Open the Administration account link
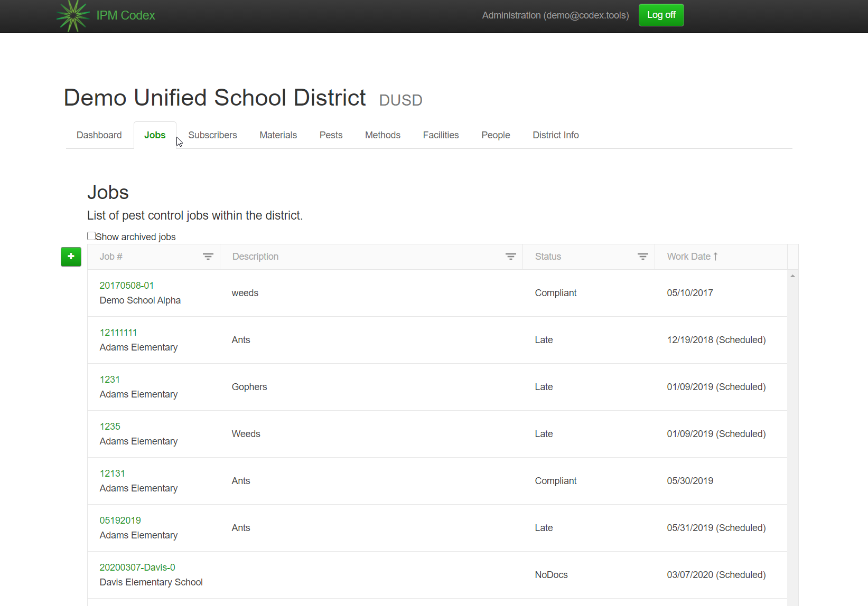This screenshot has width=868, height=606. [x=555, y=15]
